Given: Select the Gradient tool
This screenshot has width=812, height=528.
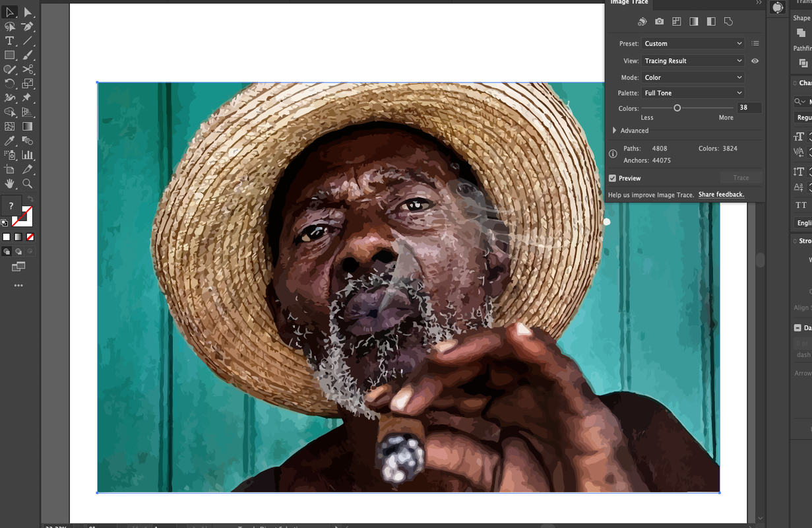Looking at the screenshot, I should point(28,126).
